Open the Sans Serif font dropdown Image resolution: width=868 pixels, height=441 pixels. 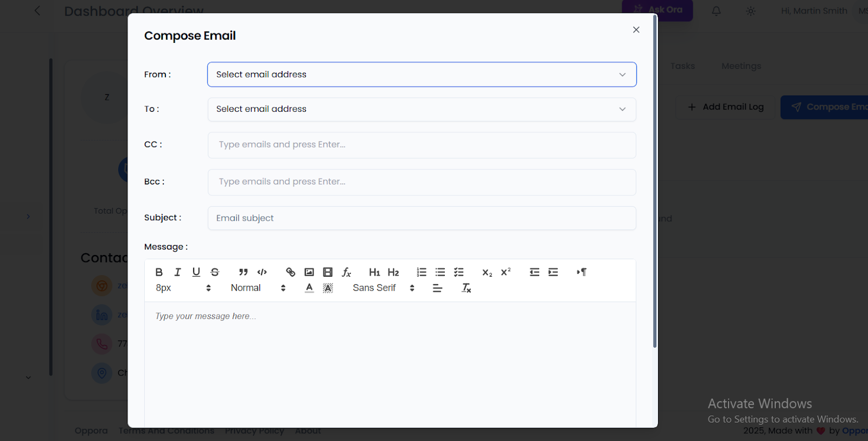(x=383, y=288)
